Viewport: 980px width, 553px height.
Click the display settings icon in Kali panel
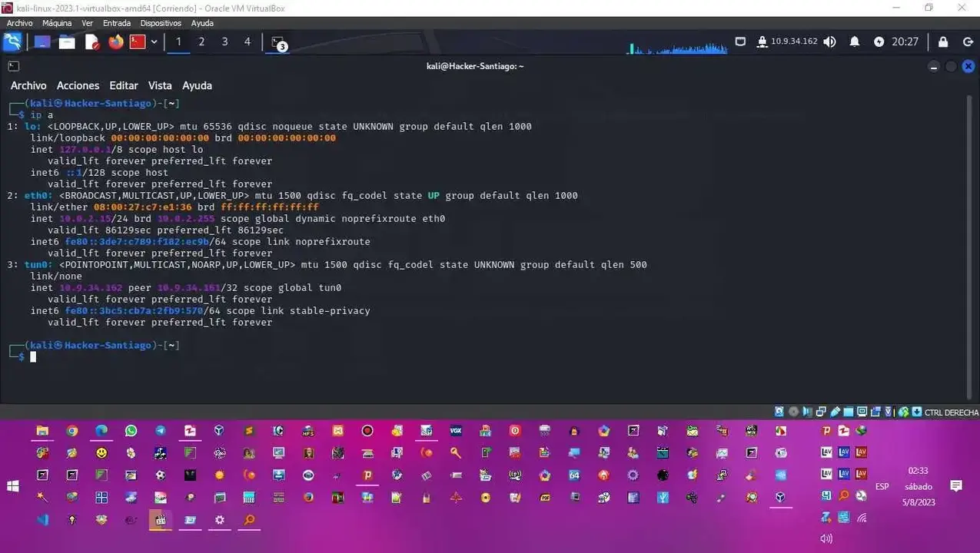pyautogui.click(x=740, y=41)
